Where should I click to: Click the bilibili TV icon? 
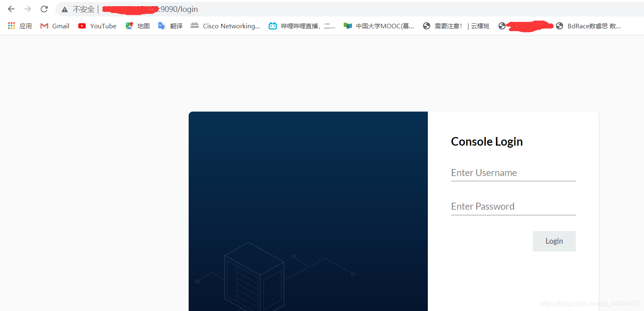(273, 26)
